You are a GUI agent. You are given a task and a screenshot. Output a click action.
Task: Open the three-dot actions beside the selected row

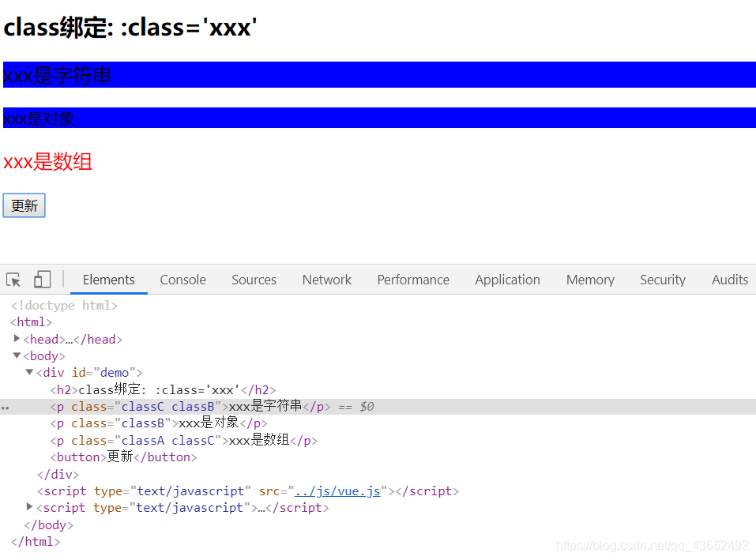pyautogui.click(x=6, y=408)
